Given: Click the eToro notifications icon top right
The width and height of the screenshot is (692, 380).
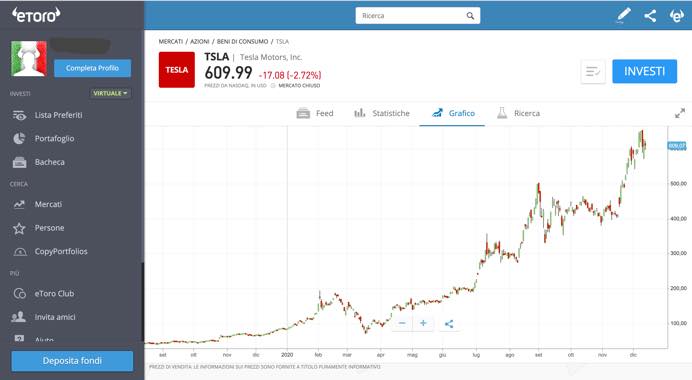Looking at the screenshot, I should coord(676,16).
